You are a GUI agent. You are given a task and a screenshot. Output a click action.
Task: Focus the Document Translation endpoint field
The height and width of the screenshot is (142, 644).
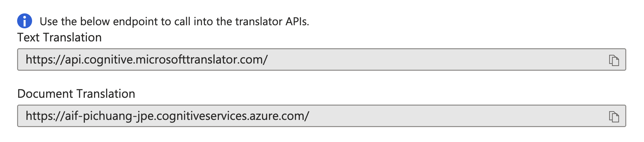pos(321,116)
